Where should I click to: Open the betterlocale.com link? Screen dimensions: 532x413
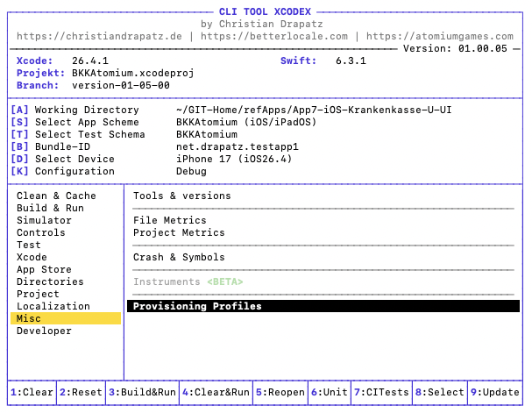point(274,36)
